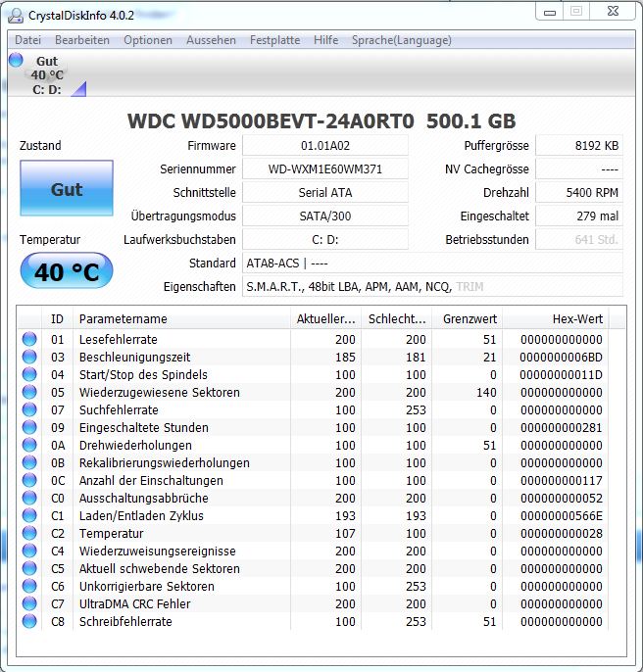Click status orb of Aktuell schwebende Sektoren row
The width and height of the screenshot is (643, 672).
[29, 568]
